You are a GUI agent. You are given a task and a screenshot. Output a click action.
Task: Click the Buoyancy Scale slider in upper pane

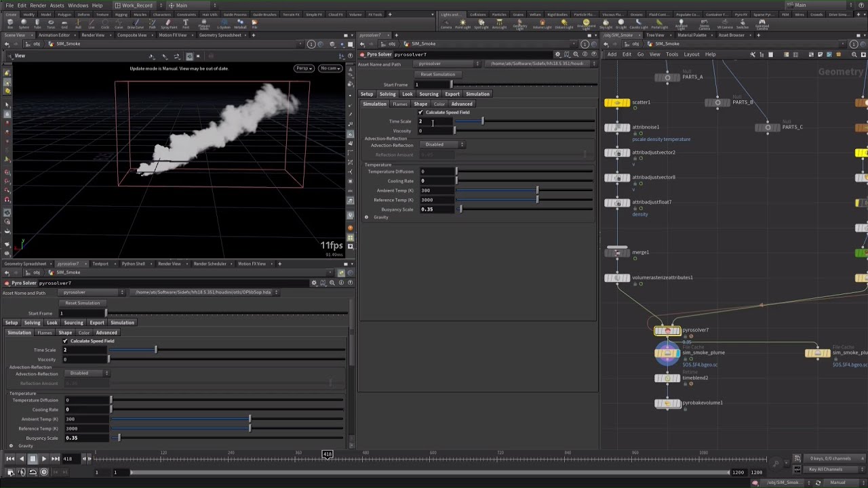point(525,209)
